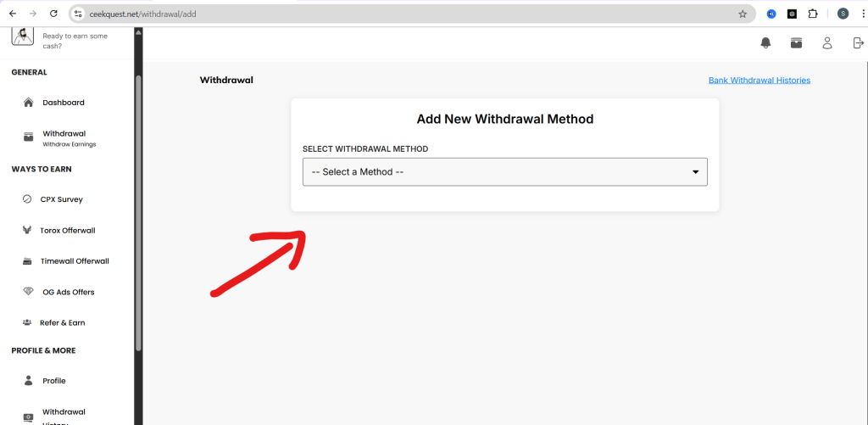Open Withdrawal Withdraw Earnings menu item
The image size is (868, 425).
[70, 138]
